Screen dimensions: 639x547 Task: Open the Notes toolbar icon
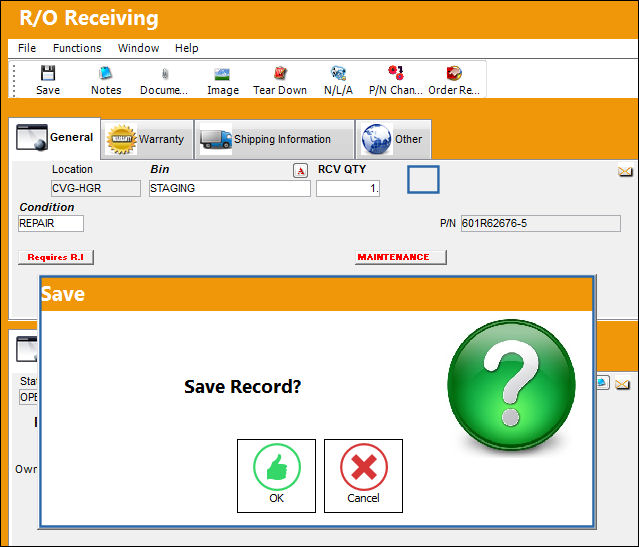tap(106, 80)
